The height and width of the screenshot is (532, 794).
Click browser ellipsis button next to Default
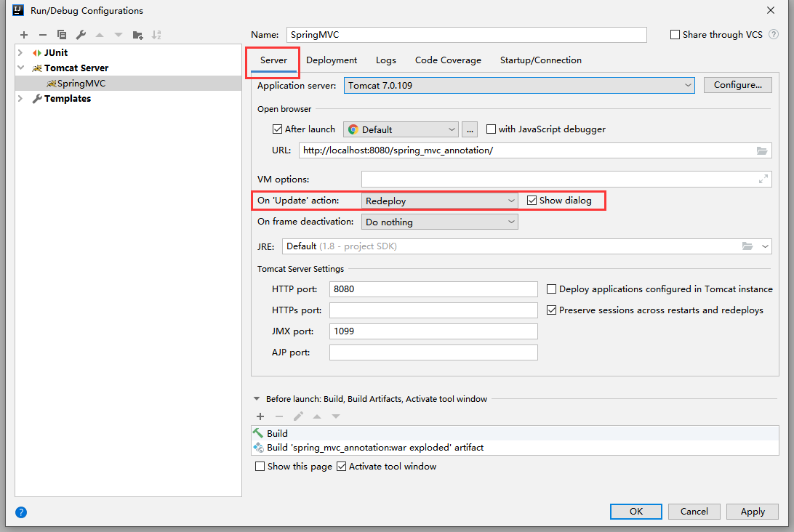(470, 129)
